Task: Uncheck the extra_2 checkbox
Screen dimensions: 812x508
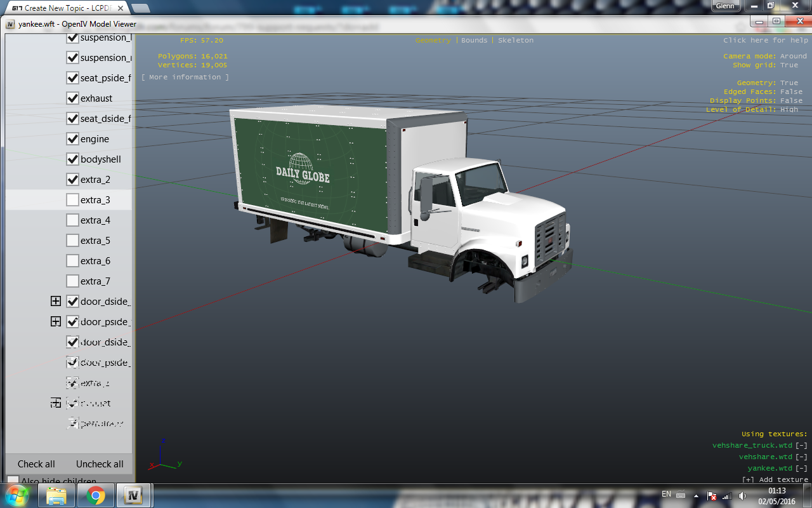Action: (72, 180)
